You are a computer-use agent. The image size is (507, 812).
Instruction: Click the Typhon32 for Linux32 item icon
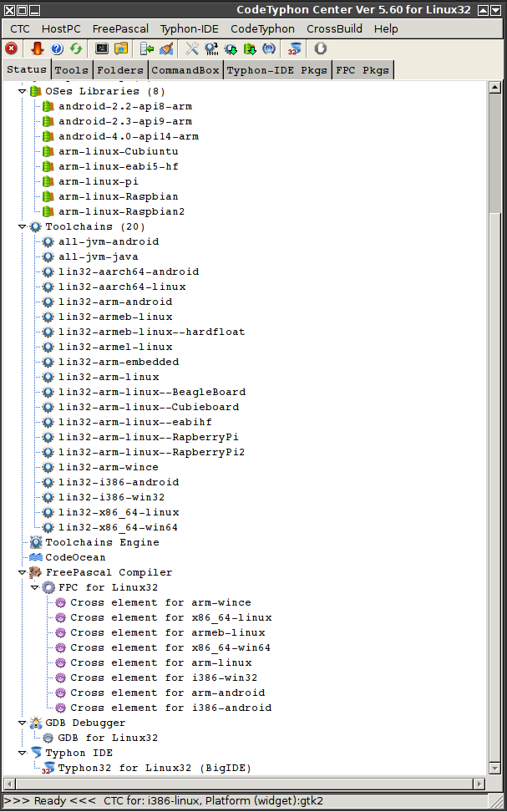48,768
